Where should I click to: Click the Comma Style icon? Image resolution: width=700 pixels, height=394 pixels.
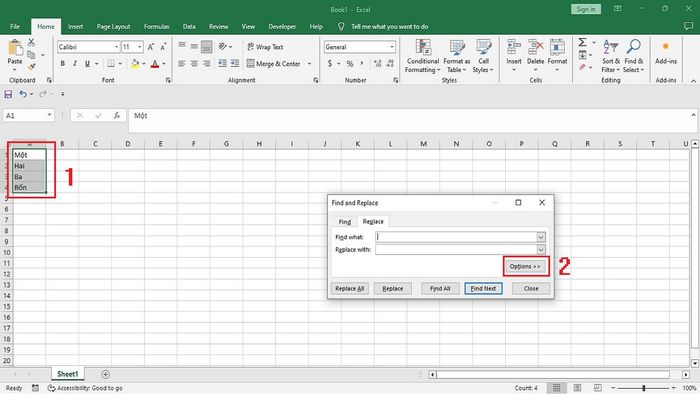tap(362, 64)
